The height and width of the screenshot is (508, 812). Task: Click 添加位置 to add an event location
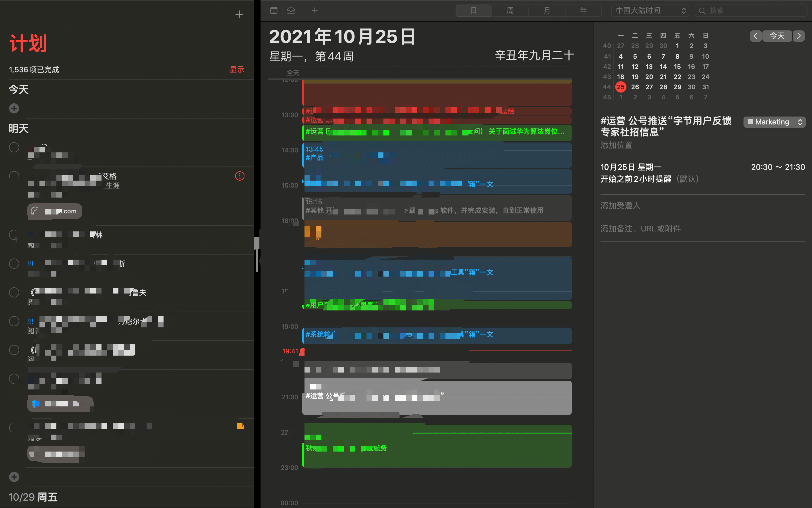616,145
